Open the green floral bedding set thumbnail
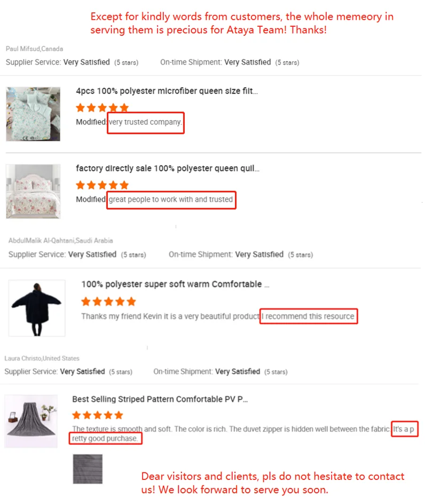This screenshot has width=425, height=504. tap(33, 114)
